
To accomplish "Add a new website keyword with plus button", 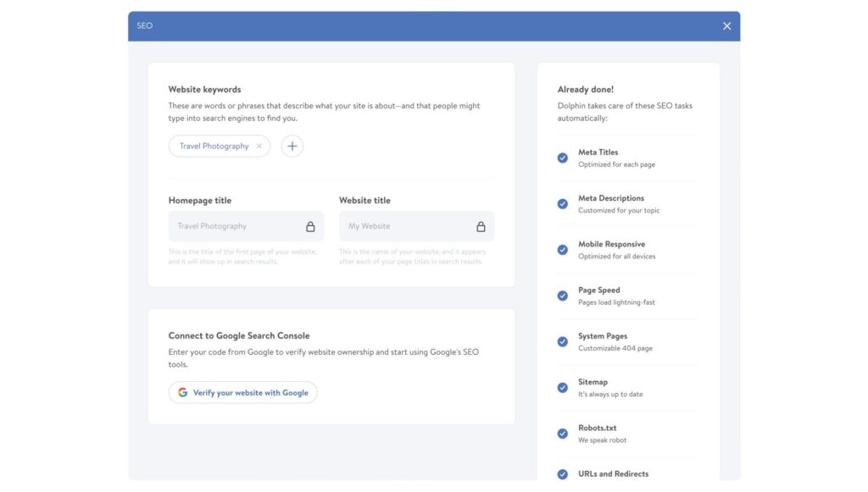I will tap(292, 146).
